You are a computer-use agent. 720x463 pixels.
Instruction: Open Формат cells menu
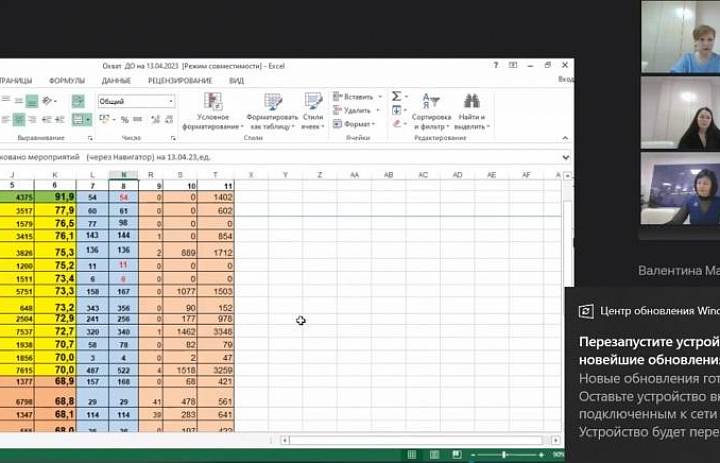[x=354, y=124]
